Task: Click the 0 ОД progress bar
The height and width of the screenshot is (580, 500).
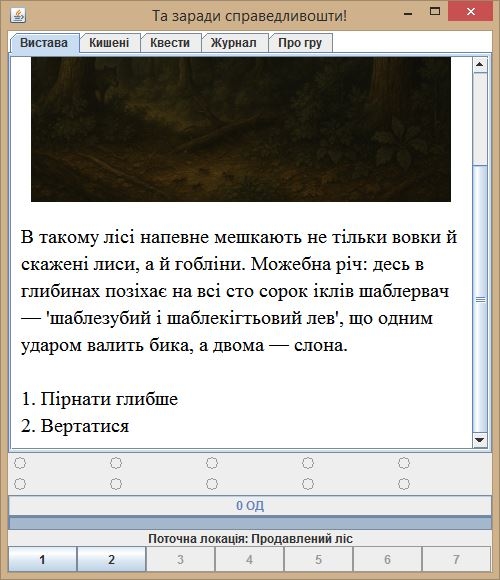Action: click(x=250, y=506)
